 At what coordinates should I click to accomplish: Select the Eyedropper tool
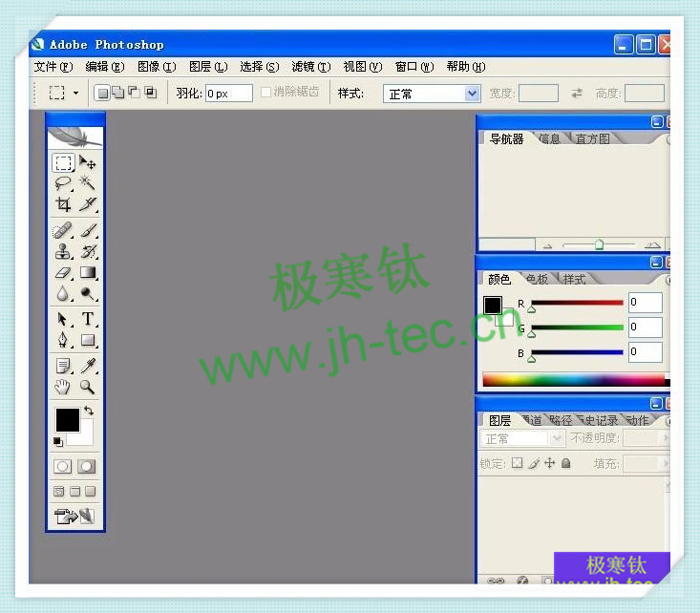click(x=88, y=366)
